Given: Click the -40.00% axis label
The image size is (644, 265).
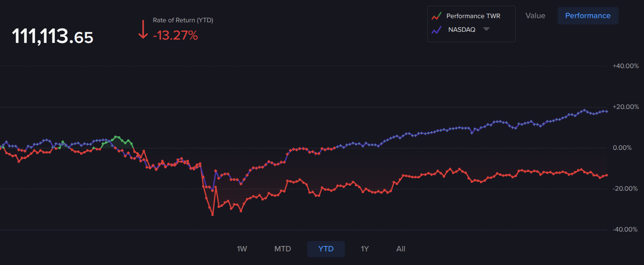Looking at the screenshot, I should [x=625, y=230].
